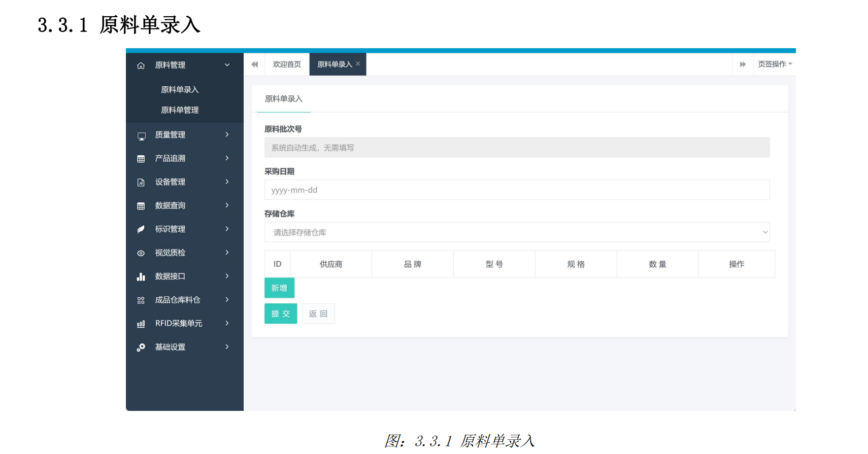
Task: Open the 基础设置 menu label
Action: 170,347
